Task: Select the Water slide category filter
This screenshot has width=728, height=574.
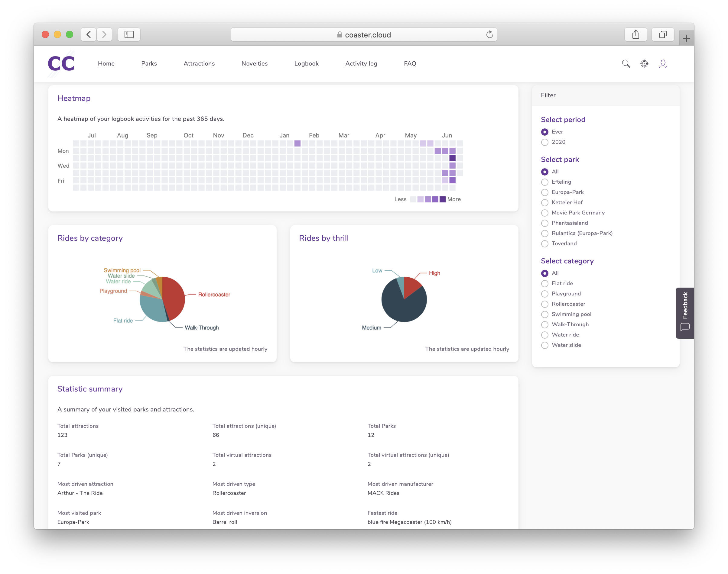Action: 544,345
